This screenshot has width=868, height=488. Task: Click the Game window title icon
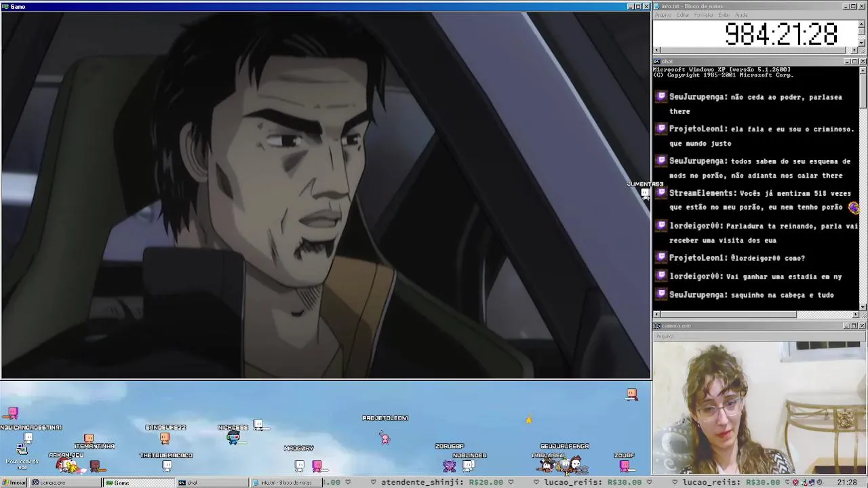(x=5, y=6)
